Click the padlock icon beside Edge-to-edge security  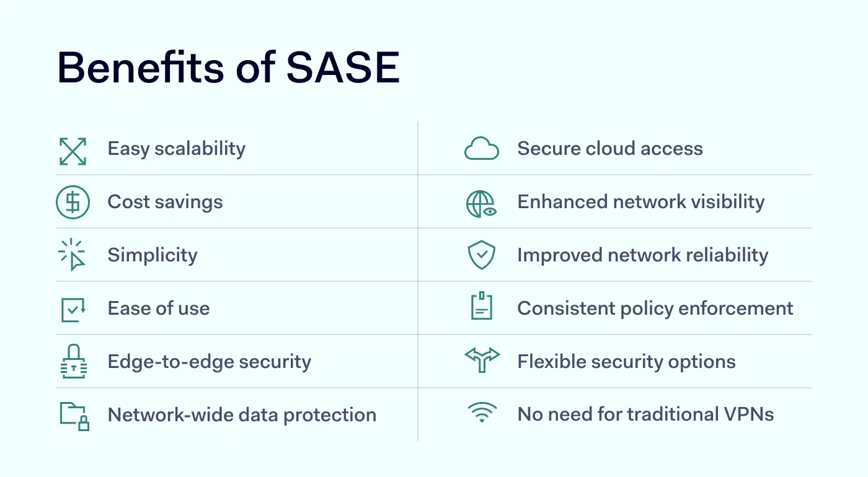pos(74,362)
